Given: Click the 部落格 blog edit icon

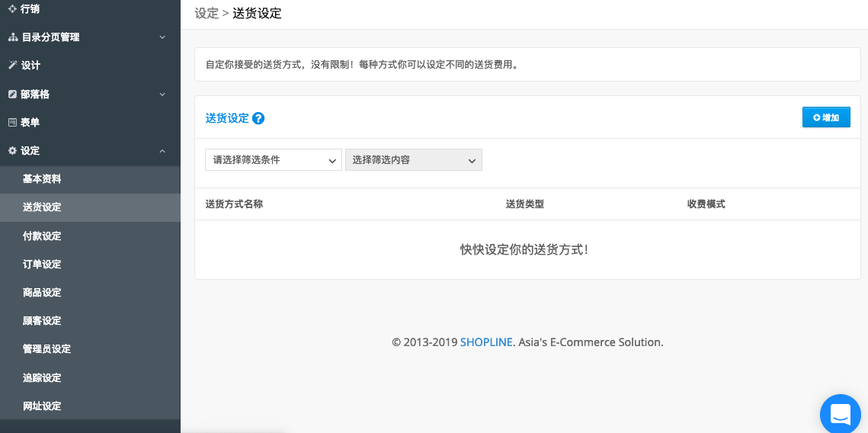Looking at the screenshot, I should (x=13, y=94).
